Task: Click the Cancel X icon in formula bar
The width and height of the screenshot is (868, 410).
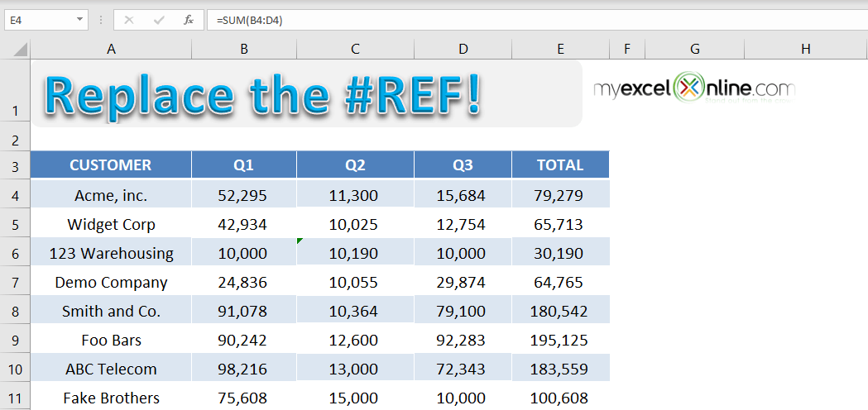Action: 129,21
